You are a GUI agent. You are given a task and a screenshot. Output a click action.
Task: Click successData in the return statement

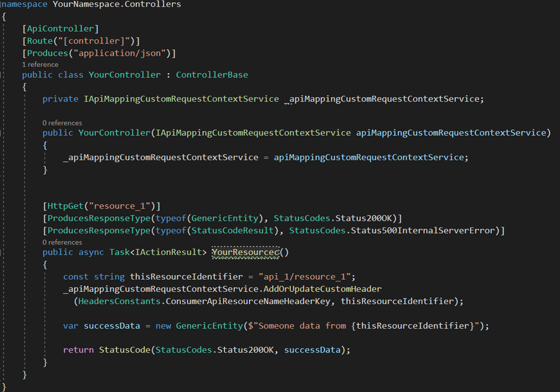click(312, 350)
